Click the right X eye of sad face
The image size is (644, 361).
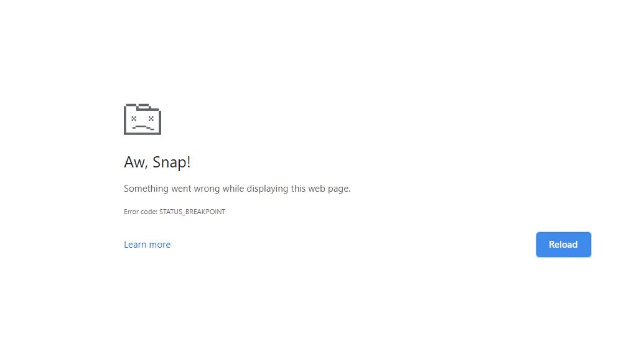pos(151,118)
